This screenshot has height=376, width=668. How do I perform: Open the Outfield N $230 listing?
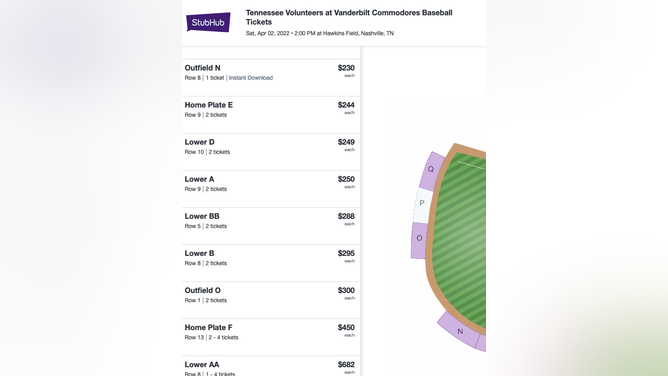pos(271,77)
